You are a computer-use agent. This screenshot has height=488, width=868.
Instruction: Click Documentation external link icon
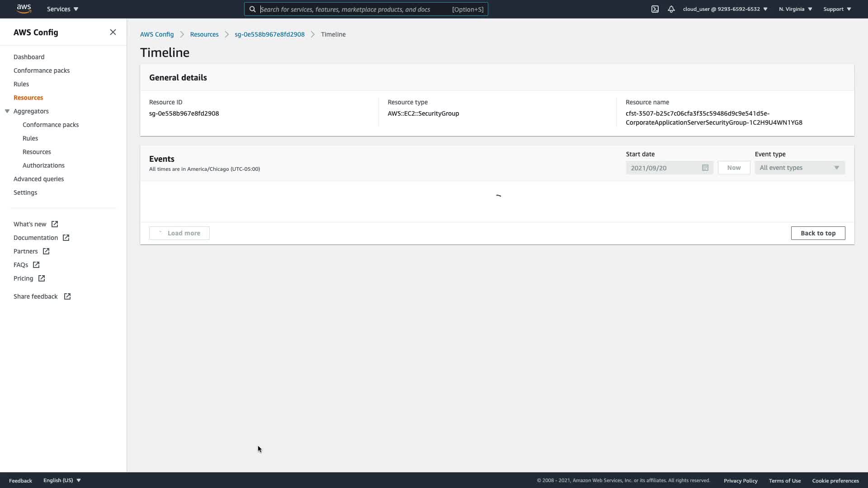click(66, 238)
